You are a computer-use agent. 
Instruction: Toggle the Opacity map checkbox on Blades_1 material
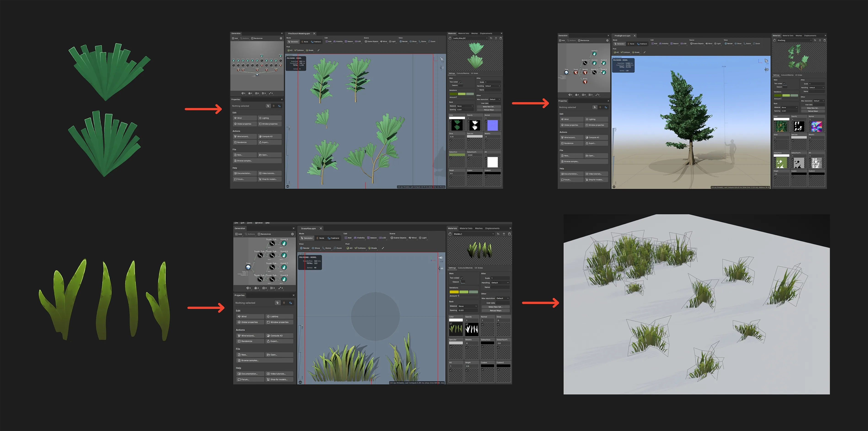[467, 324]
